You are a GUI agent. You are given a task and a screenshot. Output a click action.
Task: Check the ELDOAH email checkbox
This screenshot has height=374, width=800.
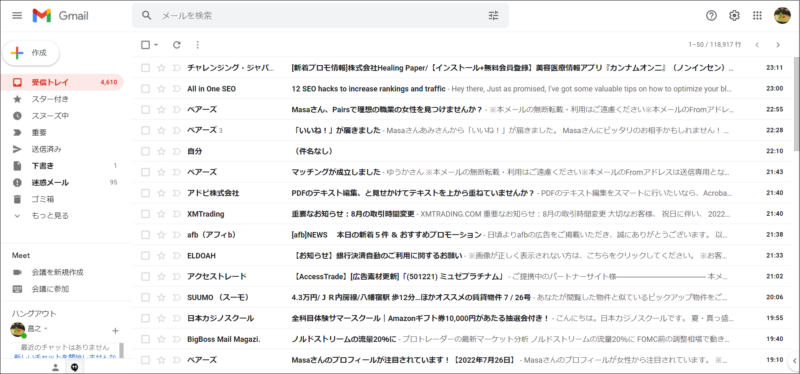tap(145, 256)
